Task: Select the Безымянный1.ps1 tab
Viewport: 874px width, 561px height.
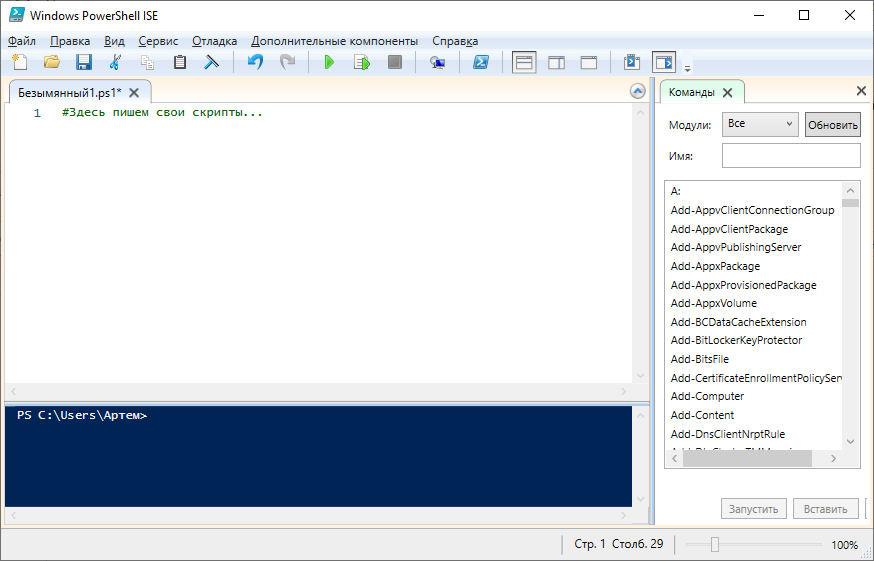Action: 69,93
